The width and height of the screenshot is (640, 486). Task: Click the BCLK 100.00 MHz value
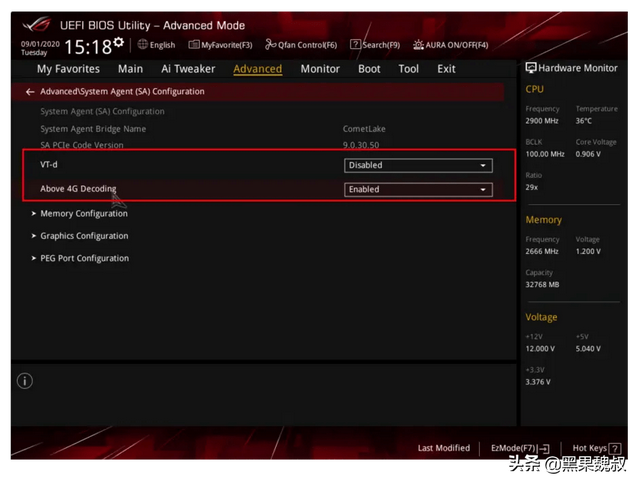545,154
